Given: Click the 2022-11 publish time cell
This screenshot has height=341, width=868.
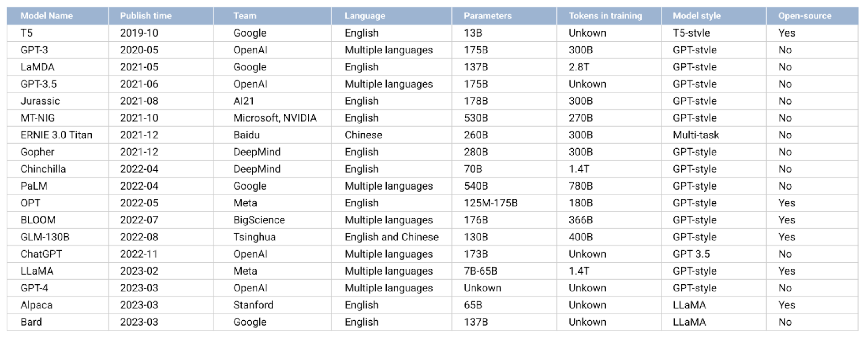Looking at the screenshot, I should click(161, 254).
